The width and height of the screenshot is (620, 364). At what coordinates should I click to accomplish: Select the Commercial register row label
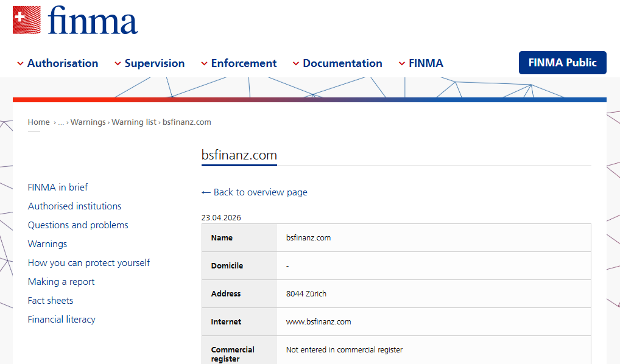[233, 354]
